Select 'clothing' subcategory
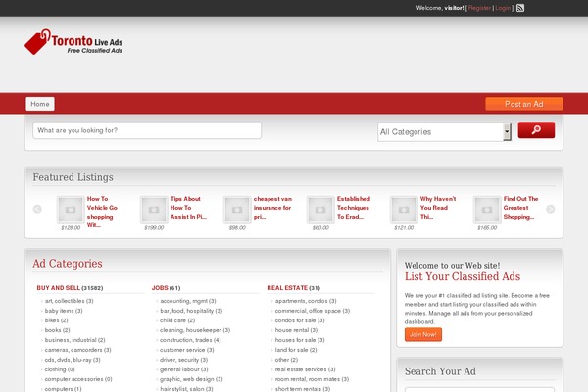588x392 pixels. (55, 369)
